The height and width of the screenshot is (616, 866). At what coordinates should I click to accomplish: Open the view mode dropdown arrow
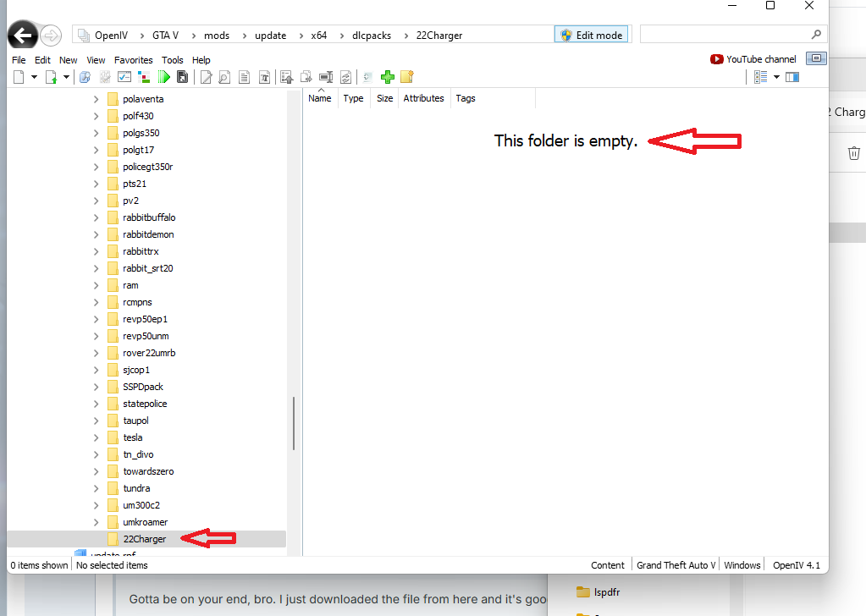pyautogui.click(x=776, y=77)
